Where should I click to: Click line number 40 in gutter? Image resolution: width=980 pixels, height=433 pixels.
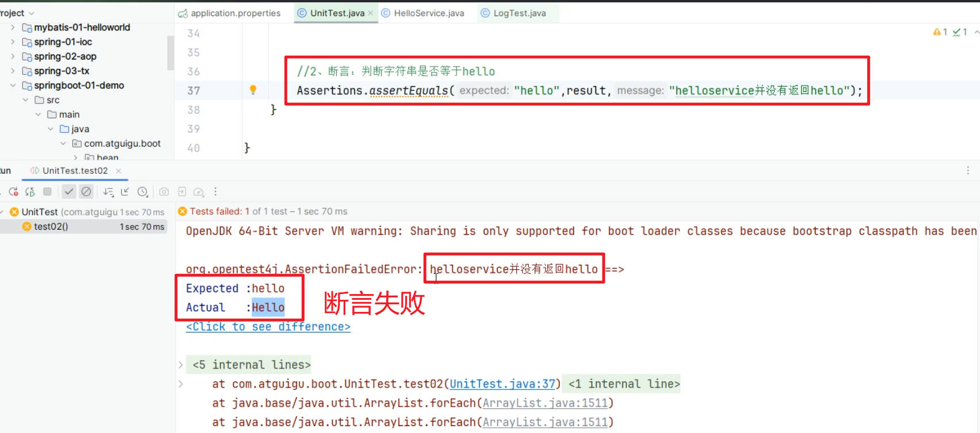(x=194, y=148)
